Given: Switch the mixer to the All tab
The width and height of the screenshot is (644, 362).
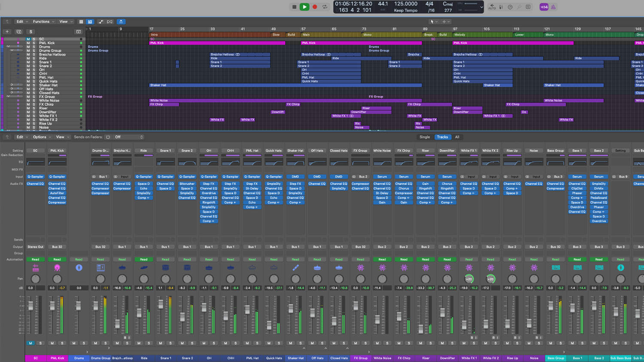Looking at the screenshot, I should point(457,137).
